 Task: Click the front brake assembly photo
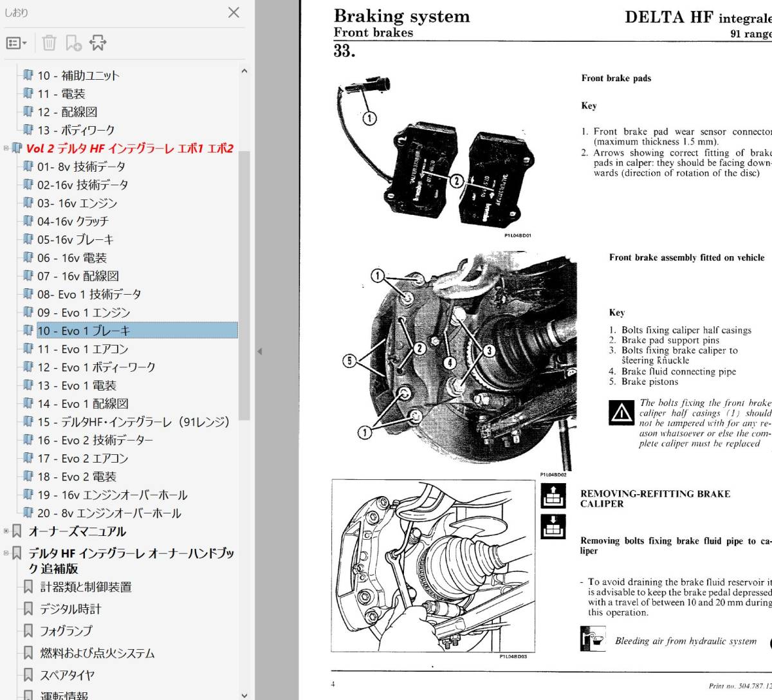pyautogui.click(x=473, y=360)
